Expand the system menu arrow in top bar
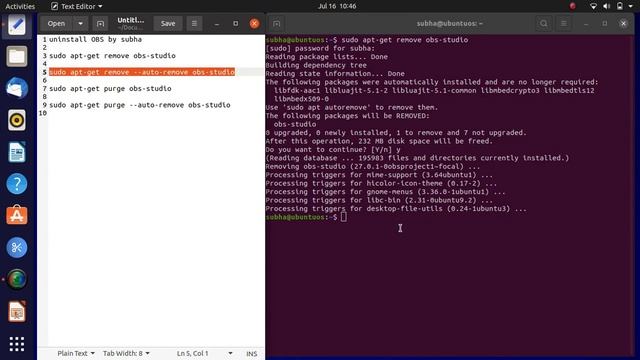The image size is (640, 360). (631, 6)
